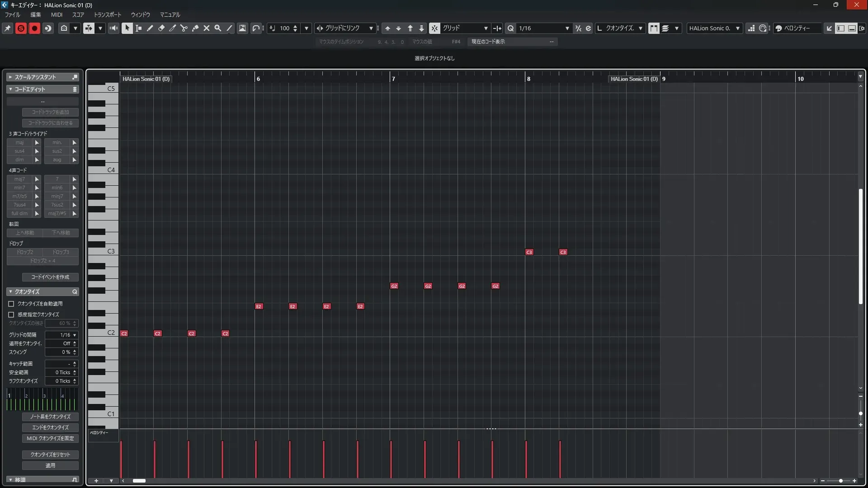Screen dimensions: 868x488
Task: Enable auto-apply quantize checkbox
Action: [x=11, y=304]
